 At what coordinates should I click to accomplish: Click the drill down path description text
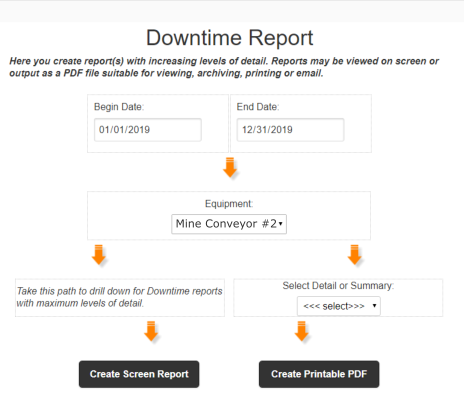120,297
